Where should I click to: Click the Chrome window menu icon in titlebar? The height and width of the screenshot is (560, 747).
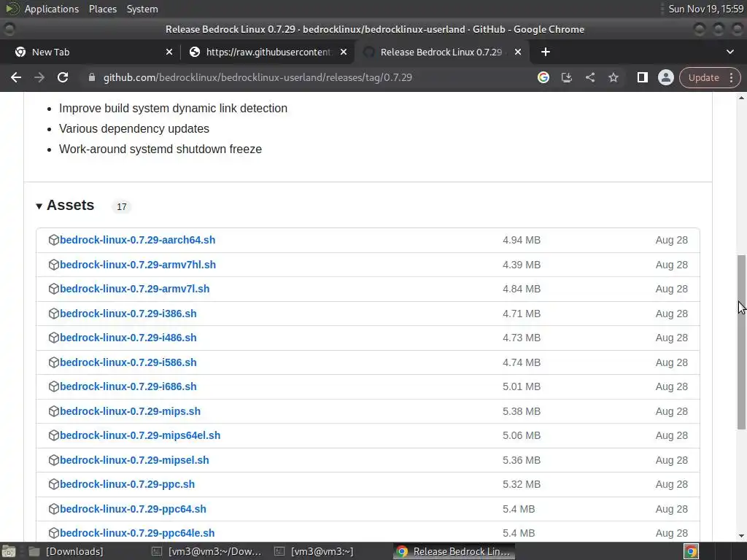point(9,29)
